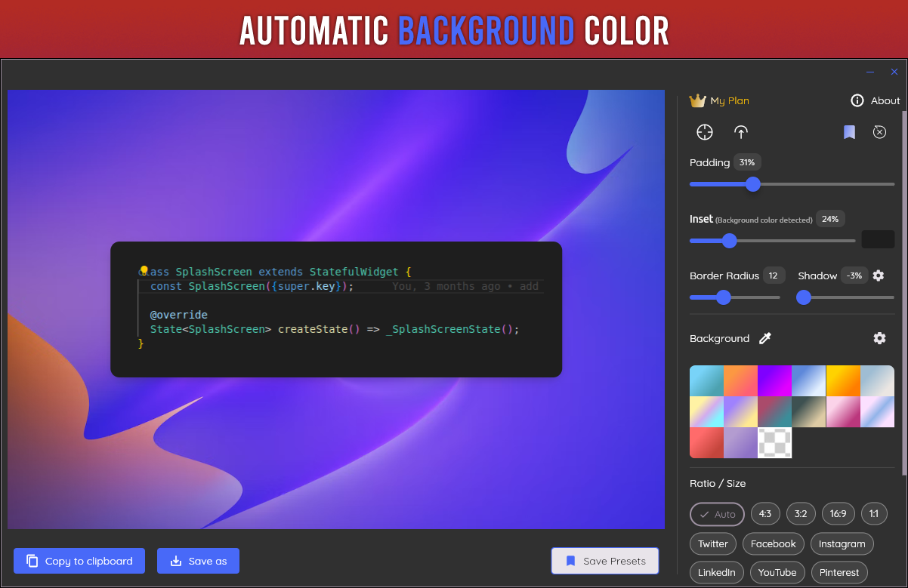Screen dimensions: 908x588
Task: Click the Shadow slider handle
Action: coord(804,297)
